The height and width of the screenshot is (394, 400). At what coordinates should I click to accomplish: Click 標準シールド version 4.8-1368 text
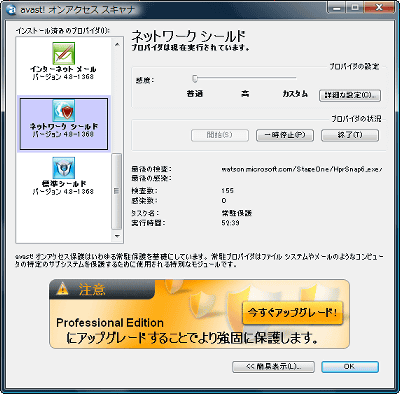tap(63, 192)
